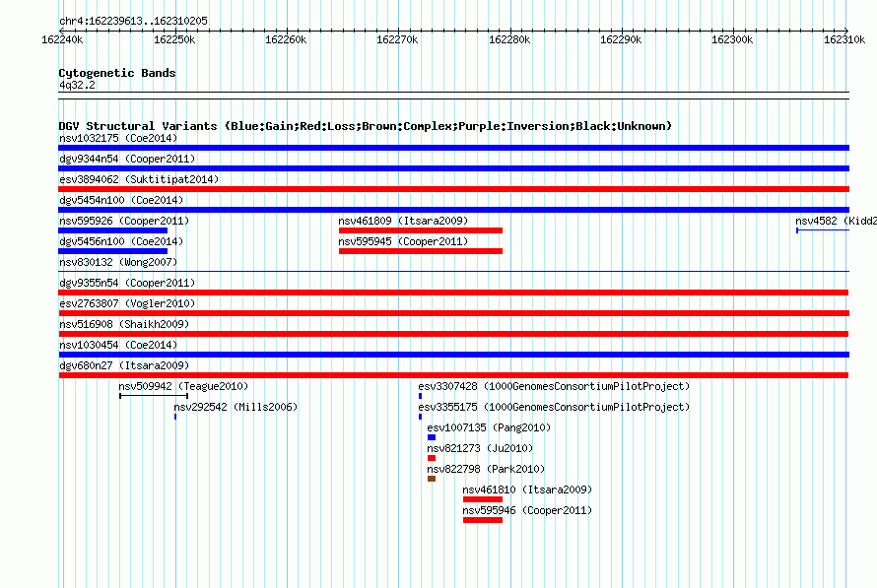Open the dgv5454n100 (Coe2014) variant bar
877x588 pixels.
point(453,210)
